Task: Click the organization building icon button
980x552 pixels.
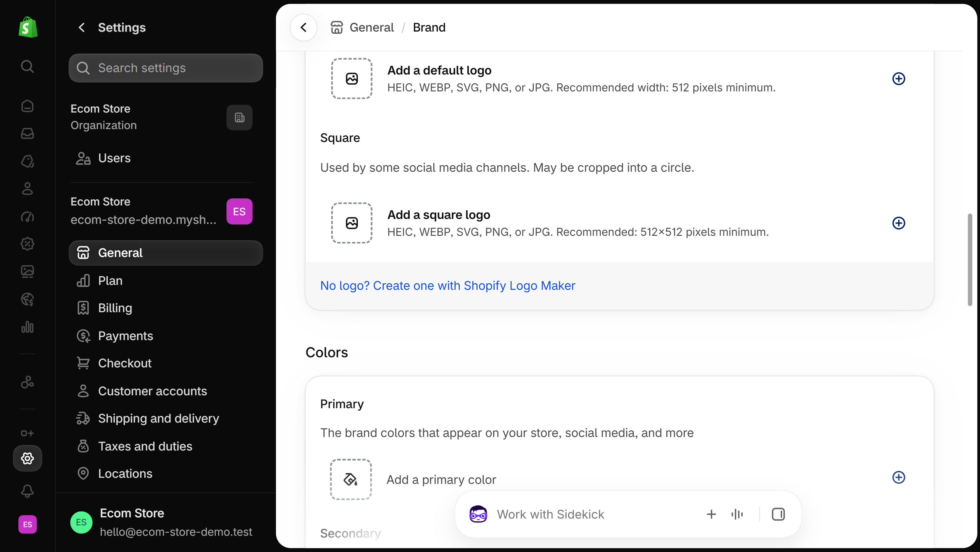Action: click(x=239, y=117)
